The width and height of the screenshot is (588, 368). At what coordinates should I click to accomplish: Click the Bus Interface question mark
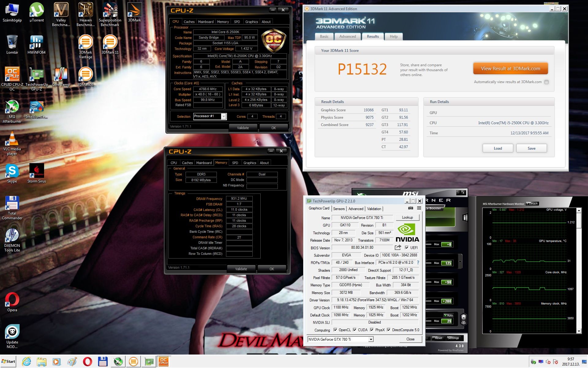(418, 263)
